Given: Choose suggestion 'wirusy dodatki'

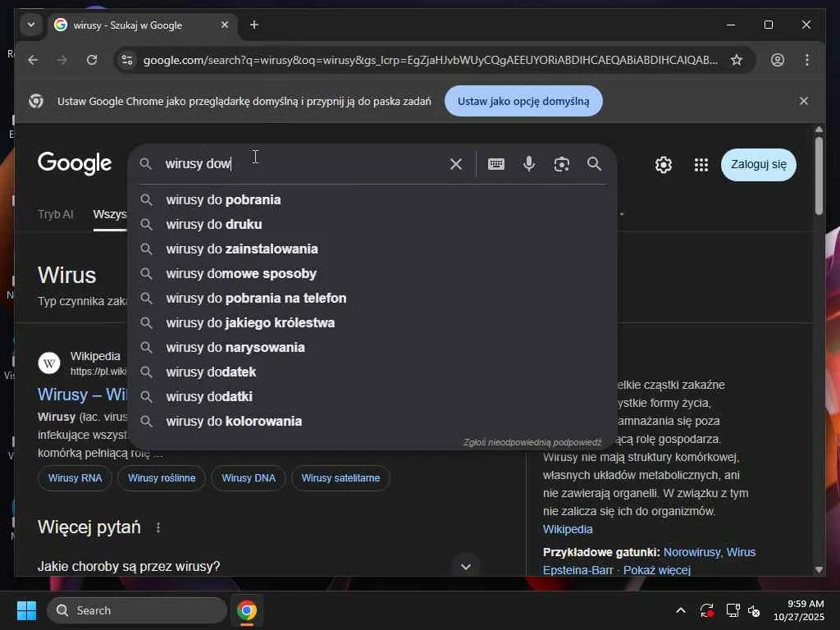Looking at the screenshot, I should click(x=372, y=397).
